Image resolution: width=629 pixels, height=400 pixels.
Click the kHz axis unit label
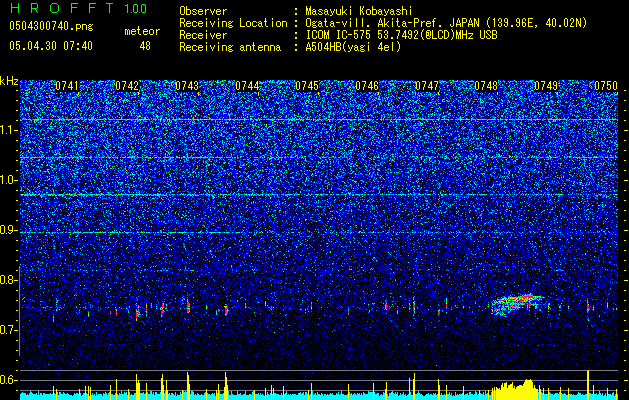(x=9, y=81)
